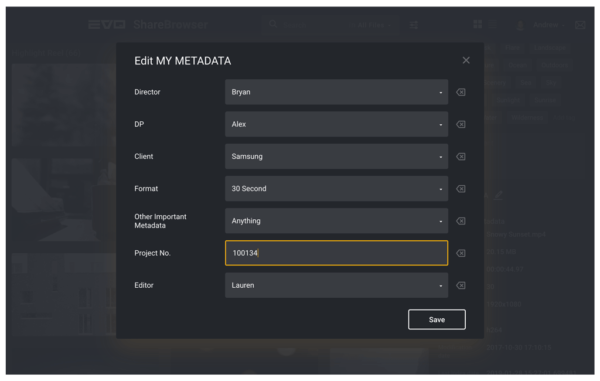Click the search icon in ShareBrowser header
600x381 pixels.
coord(273,24)
